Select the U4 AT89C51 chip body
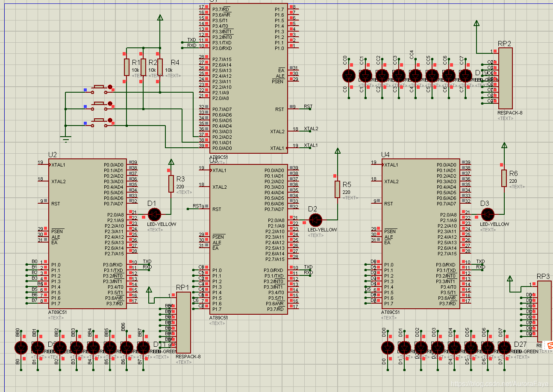 coord(421,234)
